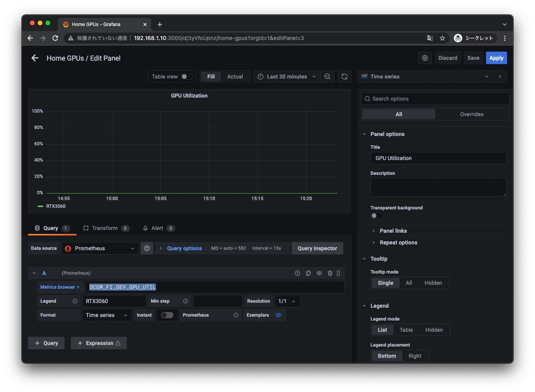This screenshot has height=392, width=535.
Task: Set Legend mode to Table
Action: click(406, 330)
